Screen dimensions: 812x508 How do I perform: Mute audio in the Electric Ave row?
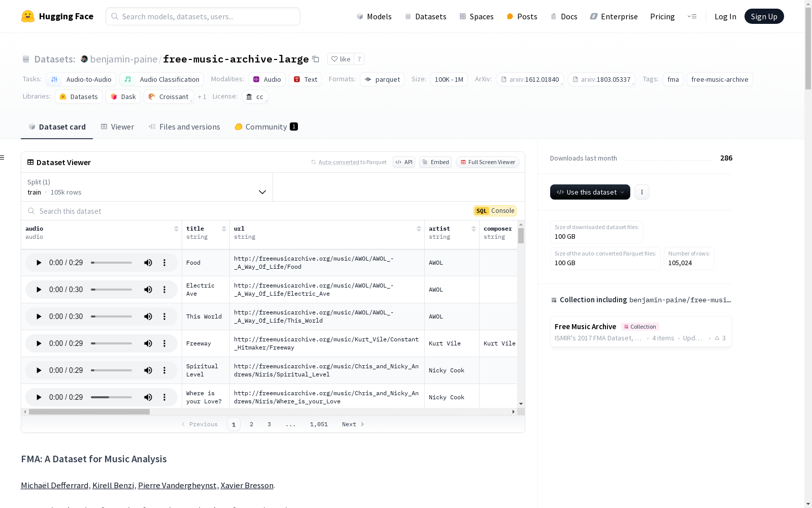(x=148, y=290)
